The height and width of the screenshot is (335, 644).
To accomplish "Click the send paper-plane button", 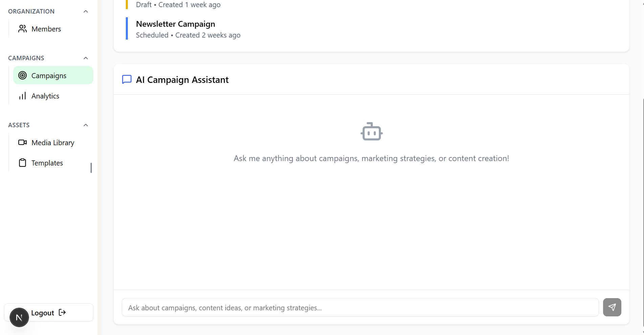I will pos(612,307).
